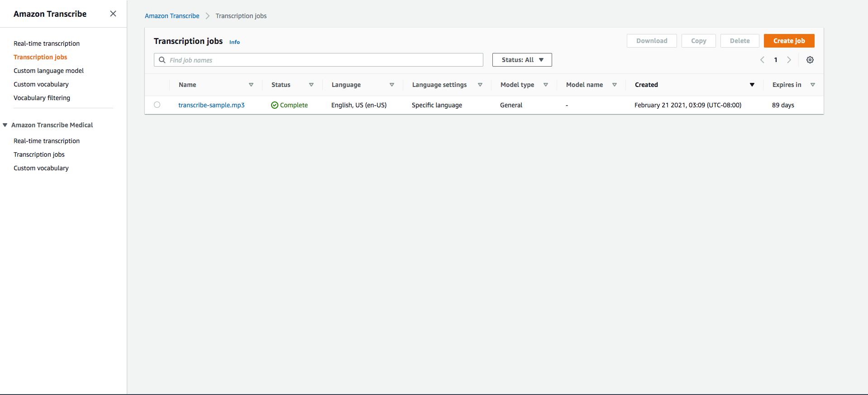Screen dimensions: 868x395
Task: Click 'Complete' status text
Action: [x=294, y=105]
